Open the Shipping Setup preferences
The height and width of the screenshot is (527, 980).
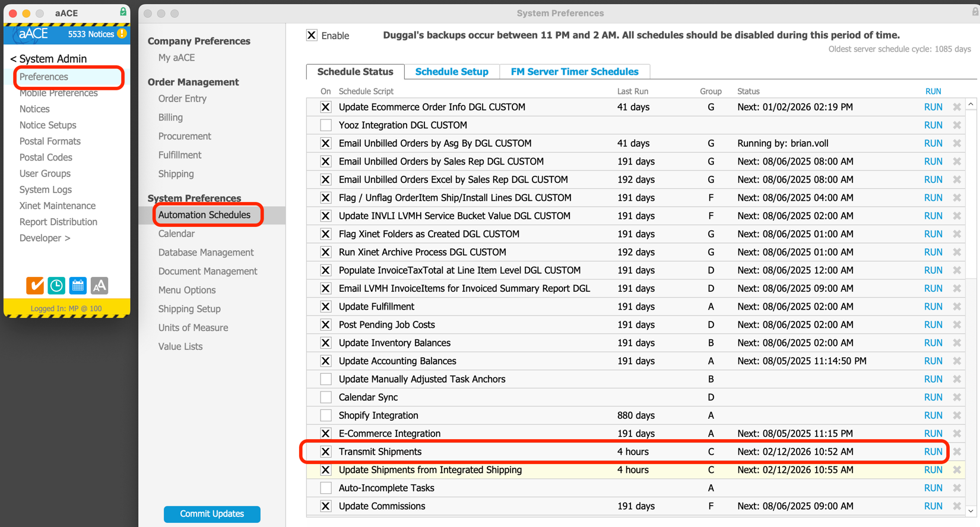[x=189, y=309]
